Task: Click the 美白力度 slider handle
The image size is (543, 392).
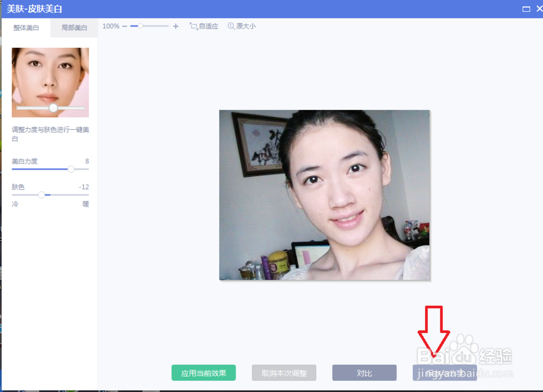Action: (x=71, y=169)
